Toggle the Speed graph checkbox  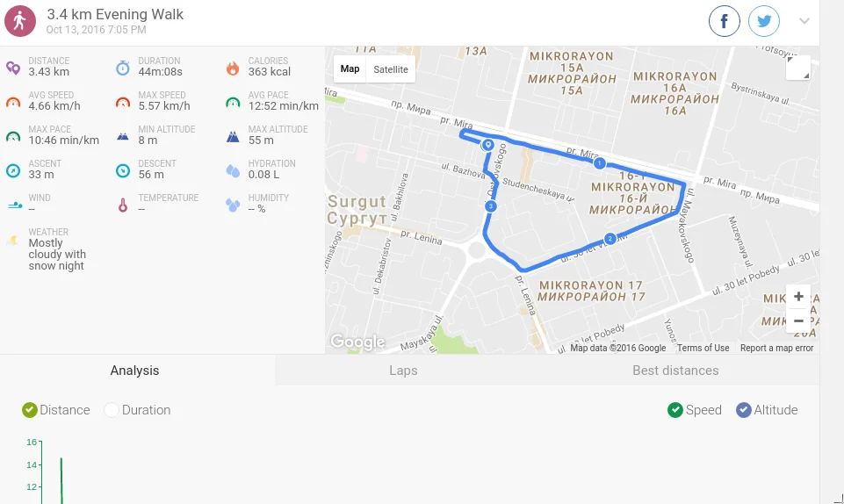point(695,410)
